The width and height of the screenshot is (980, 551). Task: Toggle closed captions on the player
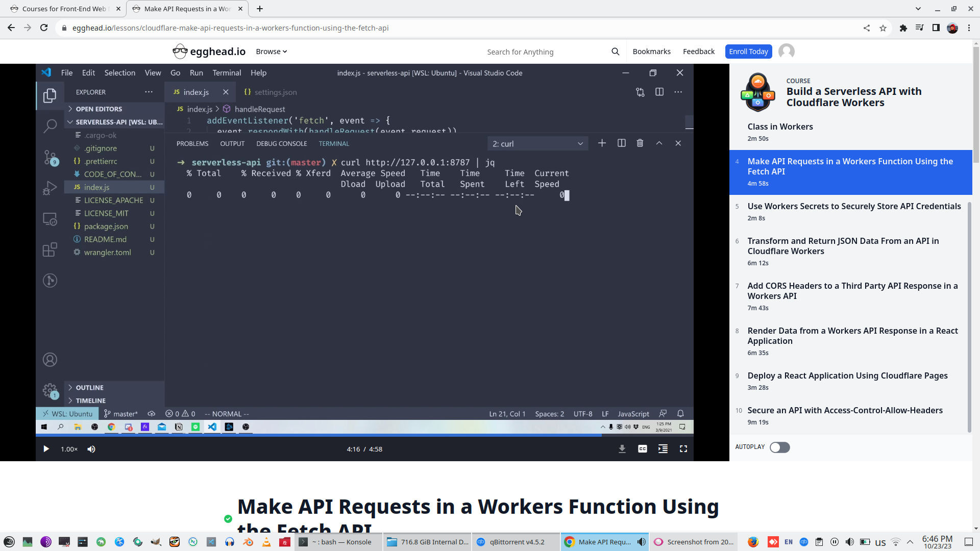[643, 449]
